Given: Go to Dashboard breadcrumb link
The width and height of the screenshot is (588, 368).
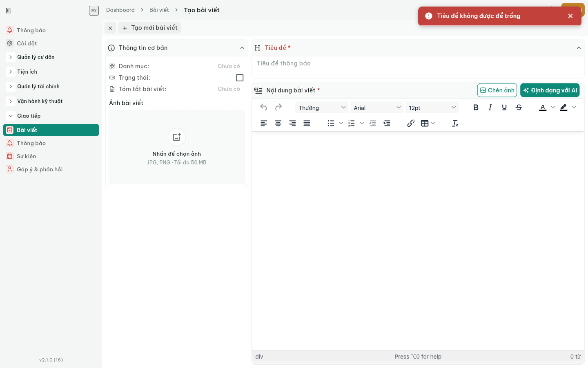Looking at the screenshot, I should coord(120,10).
